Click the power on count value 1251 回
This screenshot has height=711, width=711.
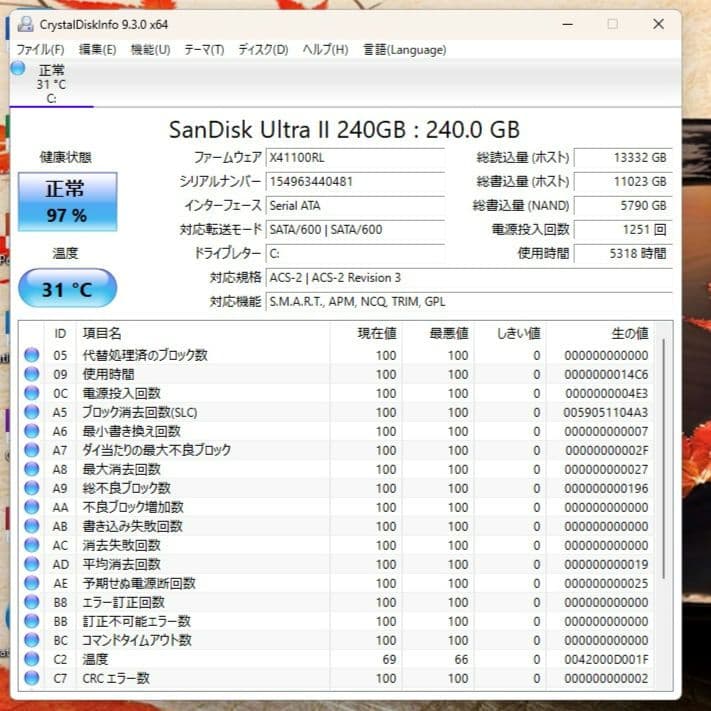point(623,230)
